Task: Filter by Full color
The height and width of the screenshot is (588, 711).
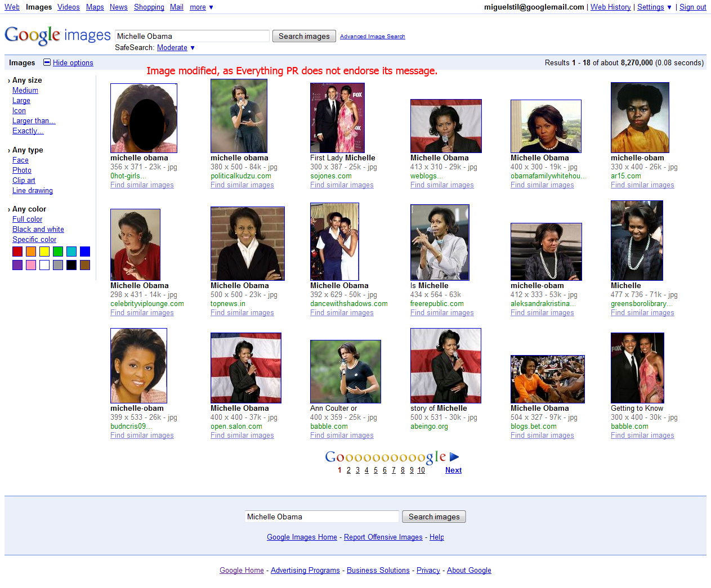Action: pyautogui.click(x=27, y=219)
